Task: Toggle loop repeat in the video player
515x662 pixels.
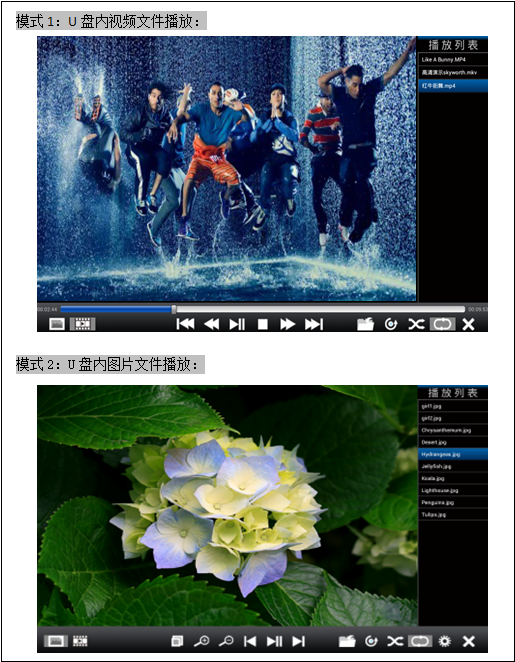Action: click(442, 324)
